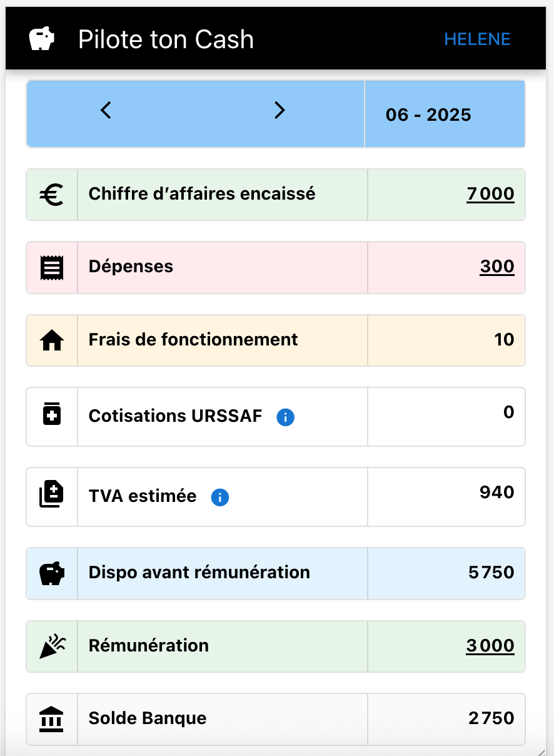Go to previous month with left chevron
The image size is (554, 756).
pyautogui.click(x=106, y=111)
